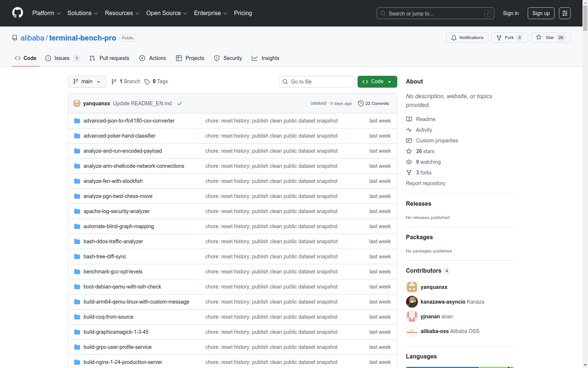The image size is (588, 368).
Task: Click the folder icon for apache-log-security-analyzer
Action: click(77, 211)
